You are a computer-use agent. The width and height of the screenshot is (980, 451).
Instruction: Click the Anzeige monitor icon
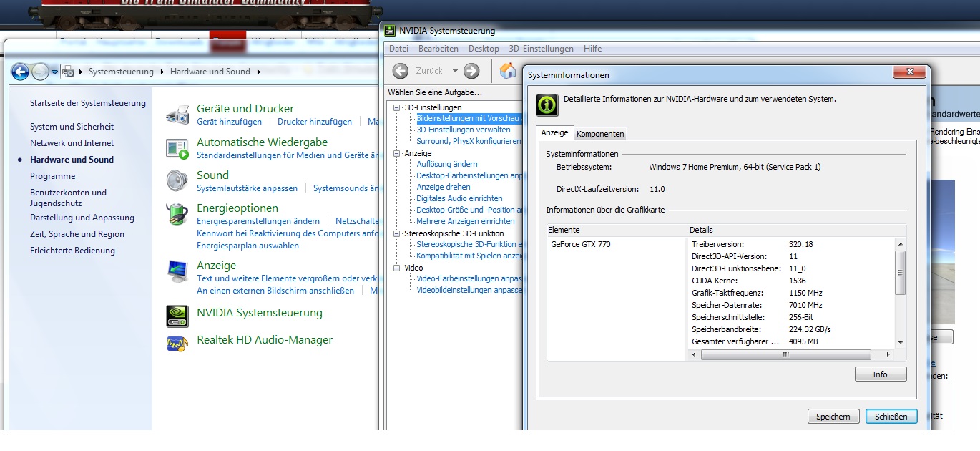[x=177, y=271]
